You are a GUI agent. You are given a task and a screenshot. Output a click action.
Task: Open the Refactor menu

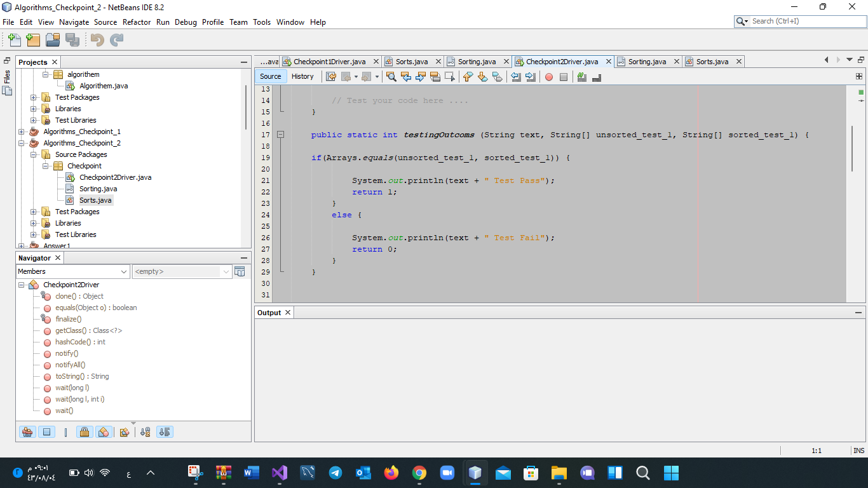[137, 22]
